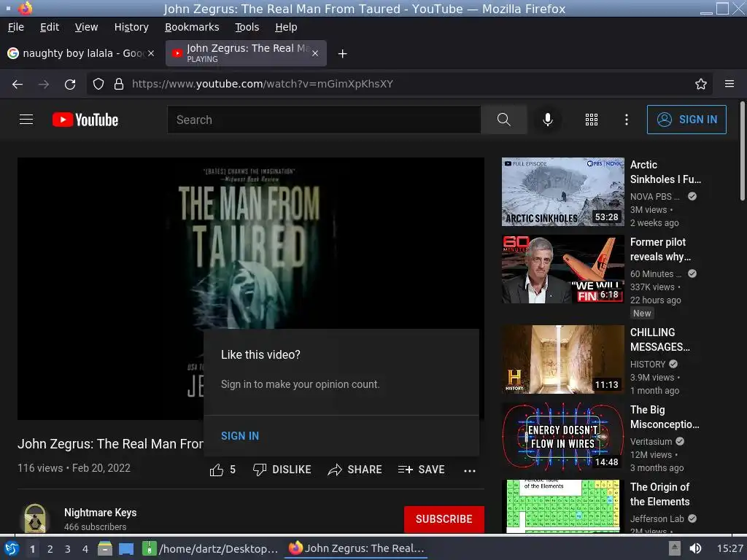747x560 pixels.
Task: Save the video to a playlist
Action: pos(421,470)
